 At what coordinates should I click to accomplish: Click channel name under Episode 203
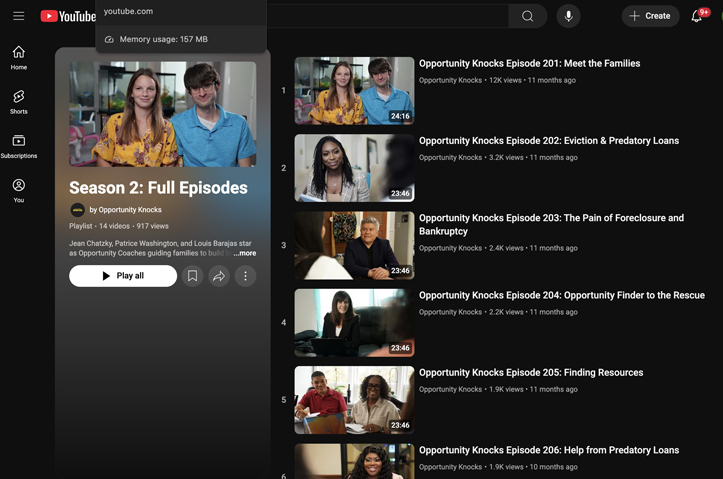click(450, 248)
